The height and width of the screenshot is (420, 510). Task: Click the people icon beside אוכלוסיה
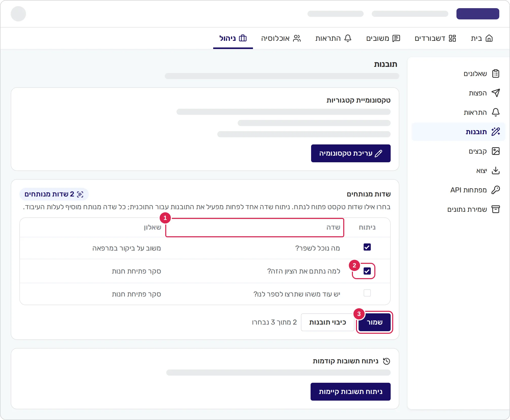coord(297,38)
